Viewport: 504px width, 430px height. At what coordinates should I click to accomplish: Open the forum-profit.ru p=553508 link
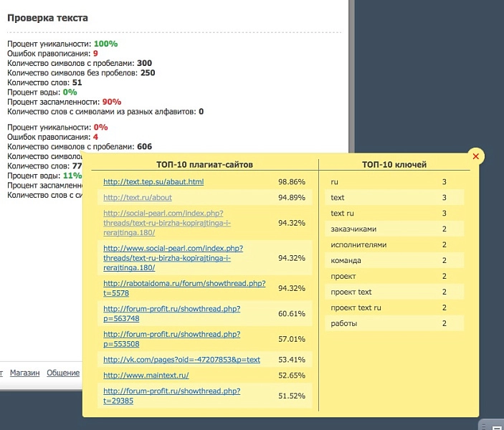(171, 339)
